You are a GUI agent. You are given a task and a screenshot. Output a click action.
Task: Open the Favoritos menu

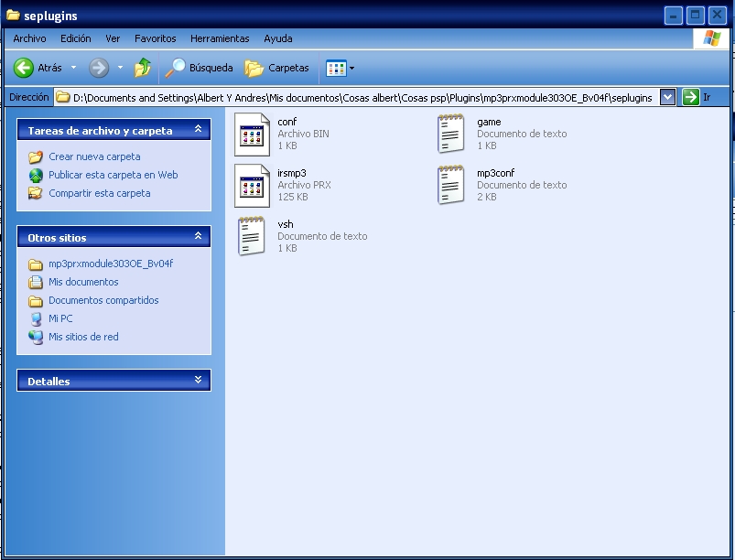point(155,38)
